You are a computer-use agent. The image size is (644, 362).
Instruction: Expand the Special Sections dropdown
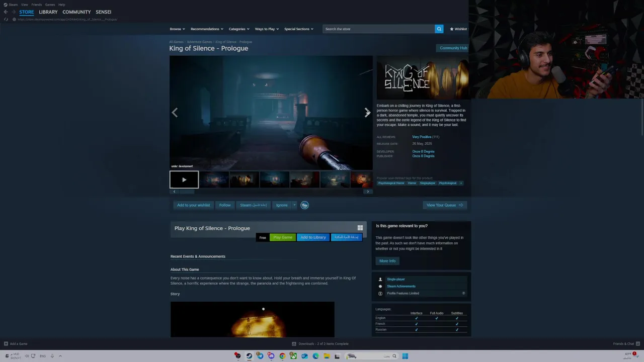(299, 29)
